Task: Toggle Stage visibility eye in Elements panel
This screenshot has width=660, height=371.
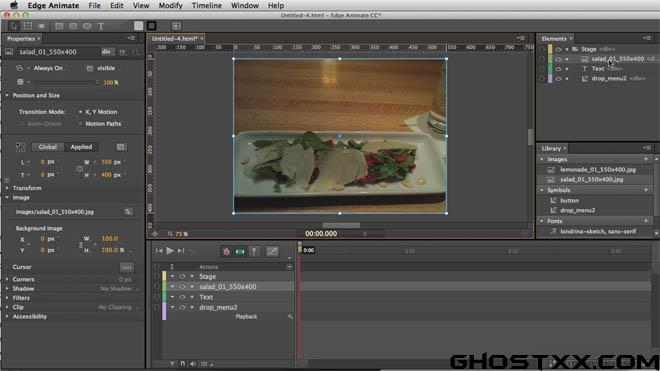Action: (x=559, y=49)
